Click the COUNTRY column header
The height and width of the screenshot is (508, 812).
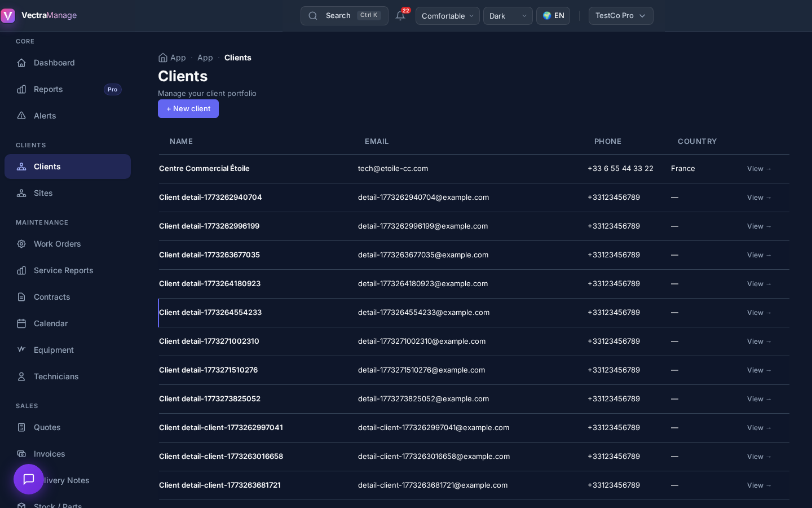point(698,141)
